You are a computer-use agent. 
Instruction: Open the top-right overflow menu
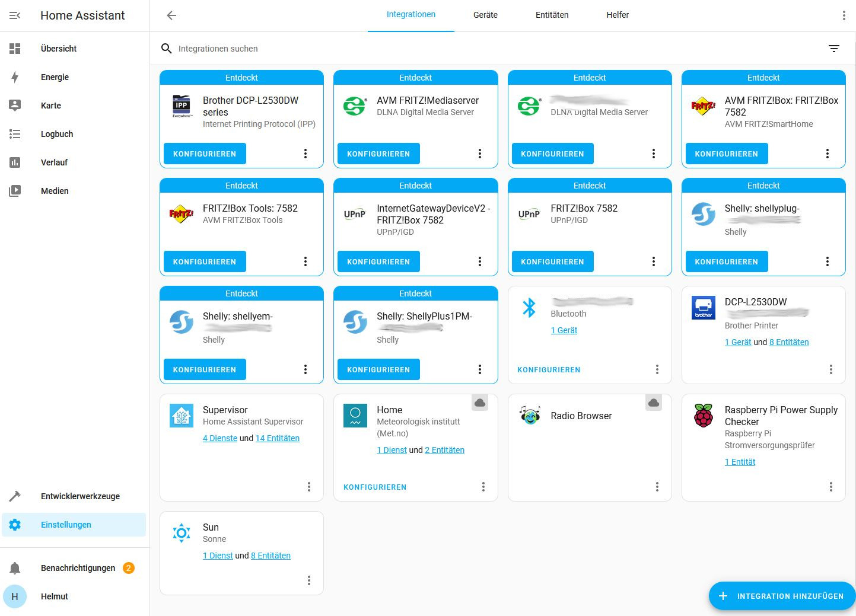(x=844, y=15)
